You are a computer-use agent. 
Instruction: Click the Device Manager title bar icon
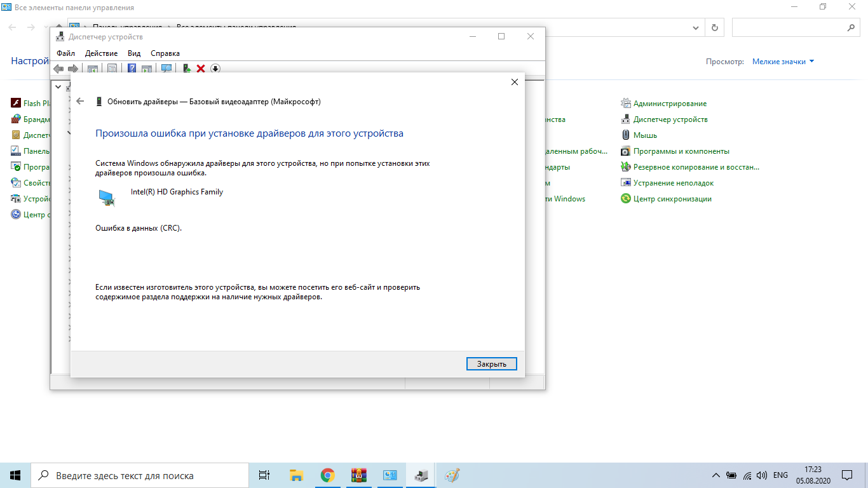click(x=60, y=37)
